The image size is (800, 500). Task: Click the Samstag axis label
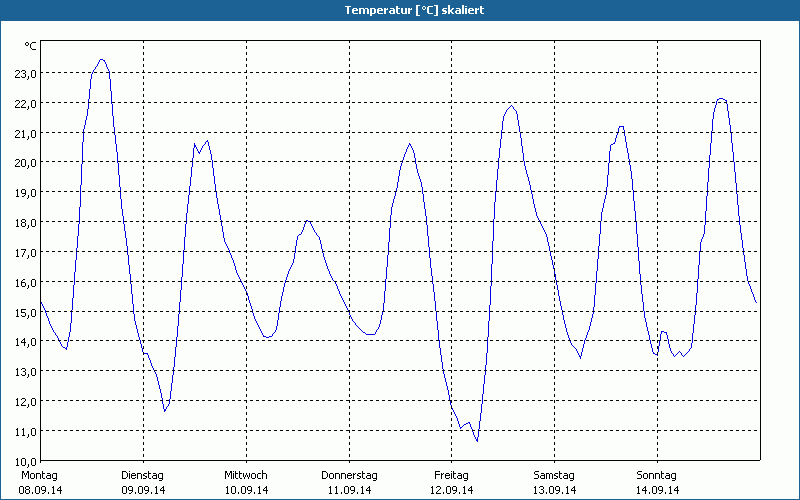[x=554, y=476]
